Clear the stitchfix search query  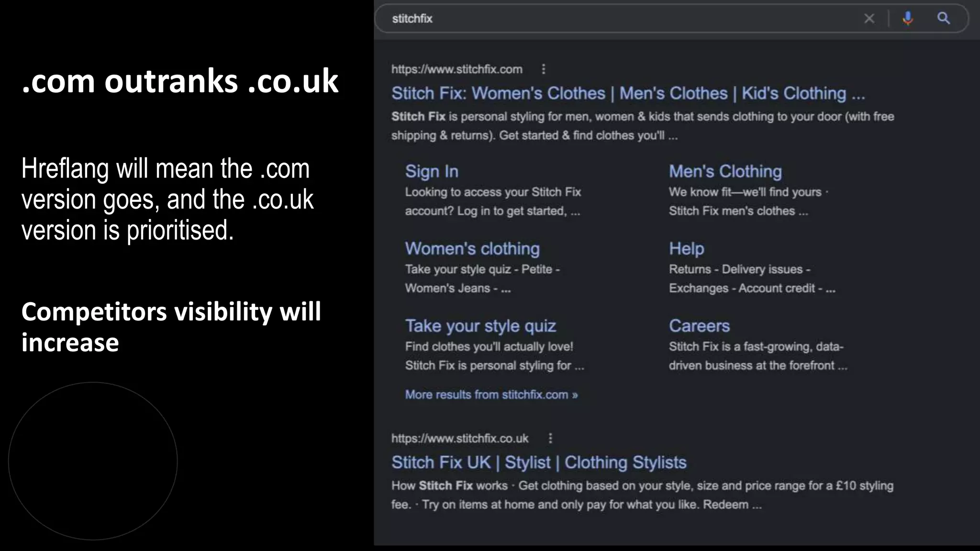(869, 19)
